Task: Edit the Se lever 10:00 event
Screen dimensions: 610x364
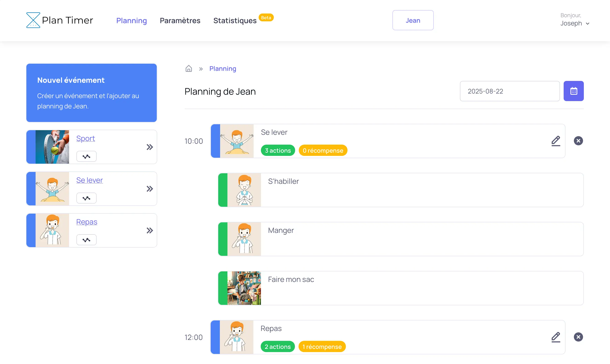Action: (x=556, y=141)
